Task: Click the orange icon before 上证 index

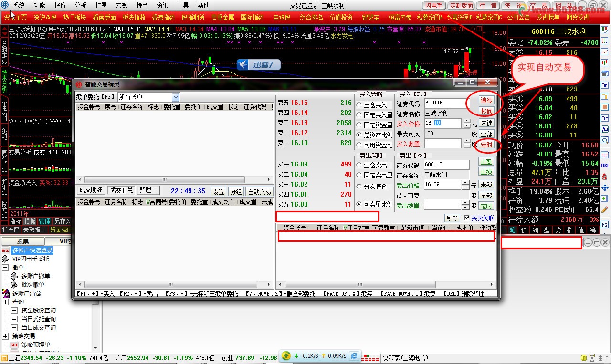Action: pos(4,357)
